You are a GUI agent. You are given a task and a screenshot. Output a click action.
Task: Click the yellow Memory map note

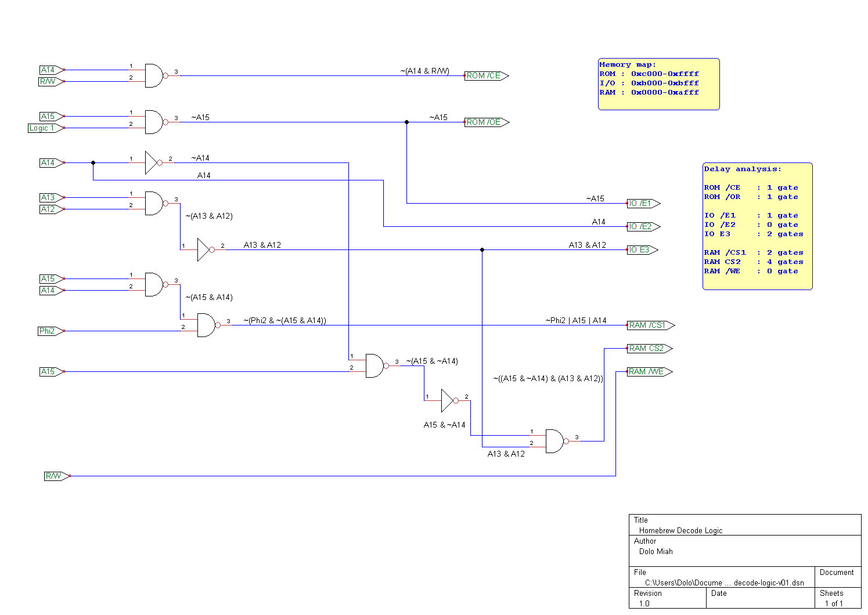point(658,84)
